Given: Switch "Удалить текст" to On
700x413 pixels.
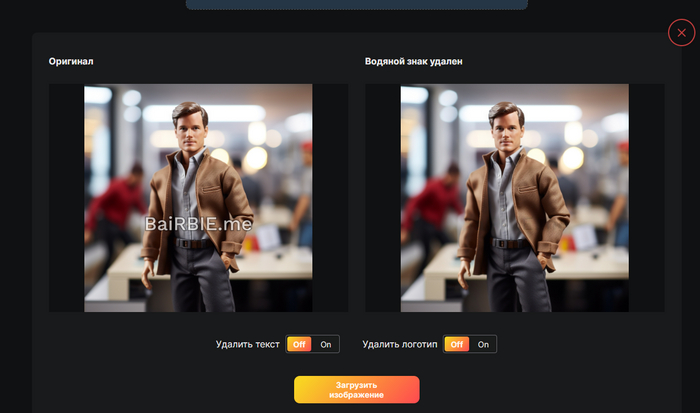Looking at the screenshot, I should click(x=326, y=344).
